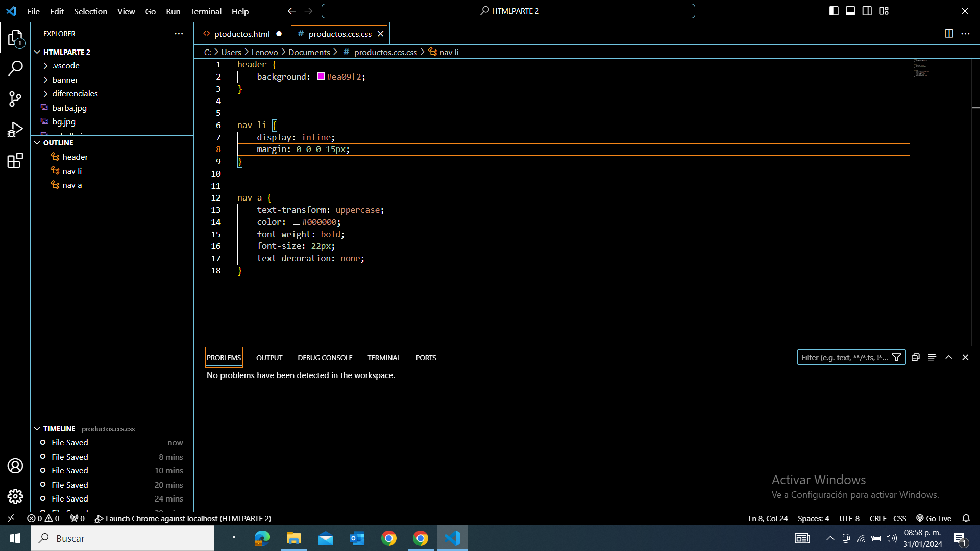
Task: Select the OUTPUT tab in panel
Action: (x=268, y=357)
